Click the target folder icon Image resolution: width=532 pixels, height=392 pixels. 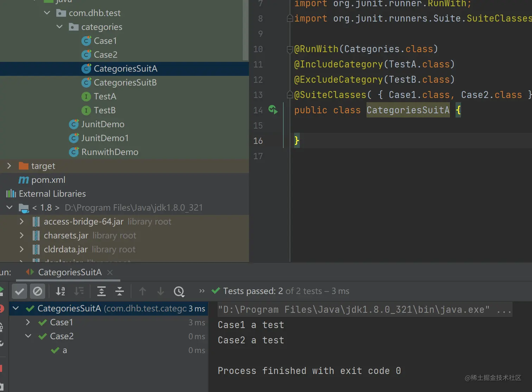coord(24,166)
